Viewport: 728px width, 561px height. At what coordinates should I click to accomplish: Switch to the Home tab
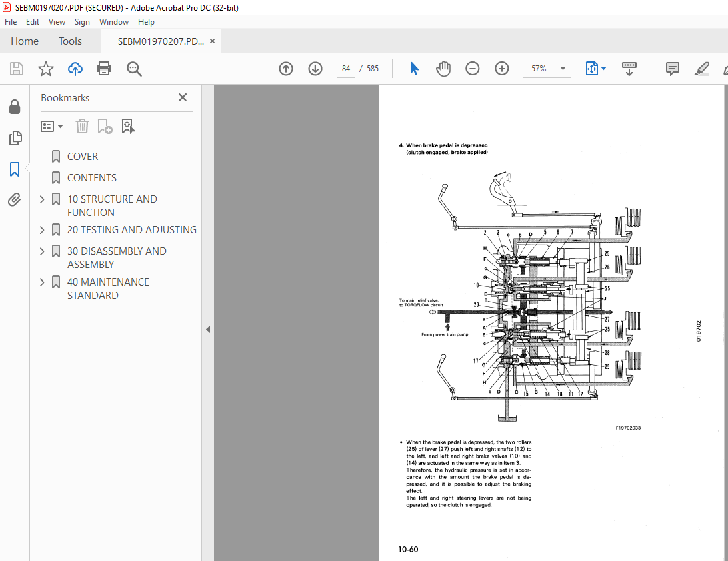point(25,41)
